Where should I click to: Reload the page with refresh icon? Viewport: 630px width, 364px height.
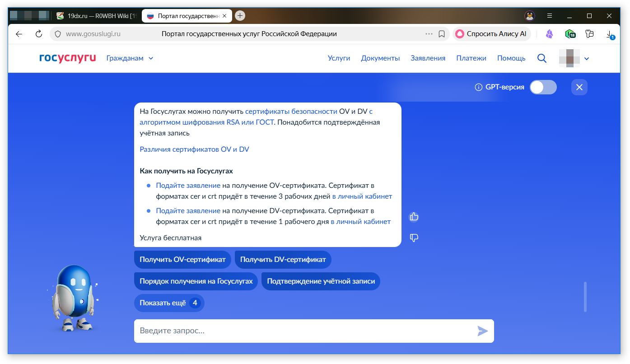[x=39, y=34]
